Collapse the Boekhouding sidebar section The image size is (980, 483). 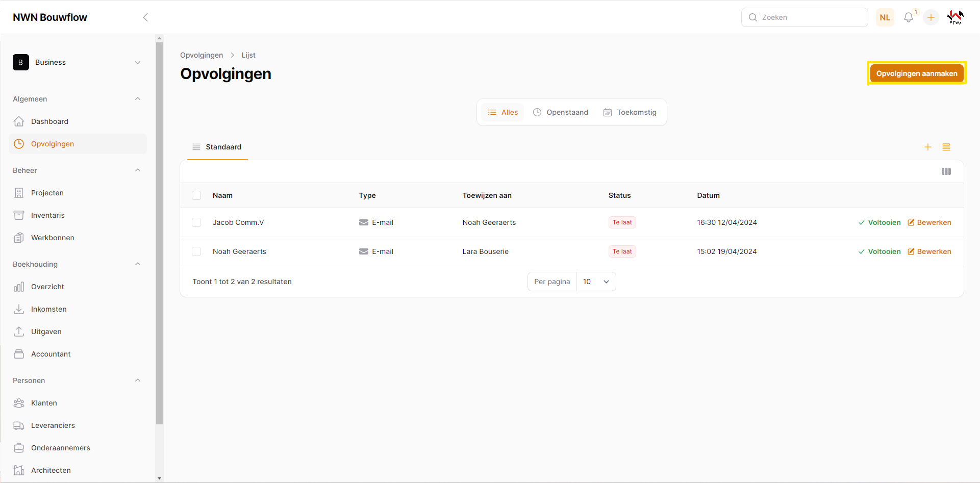137,264
